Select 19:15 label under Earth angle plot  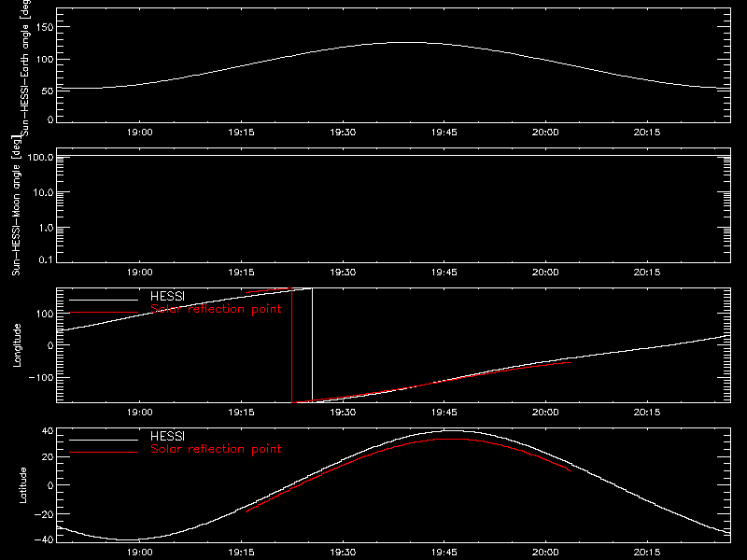(241, 132)
